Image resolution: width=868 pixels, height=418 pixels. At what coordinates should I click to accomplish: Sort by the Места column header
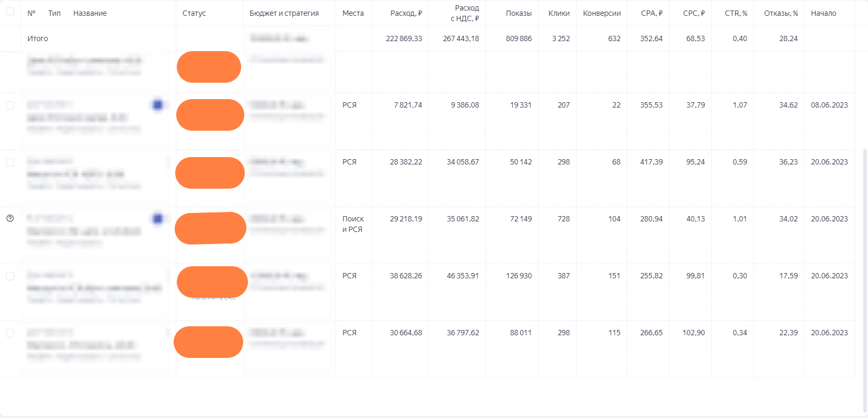353,13
